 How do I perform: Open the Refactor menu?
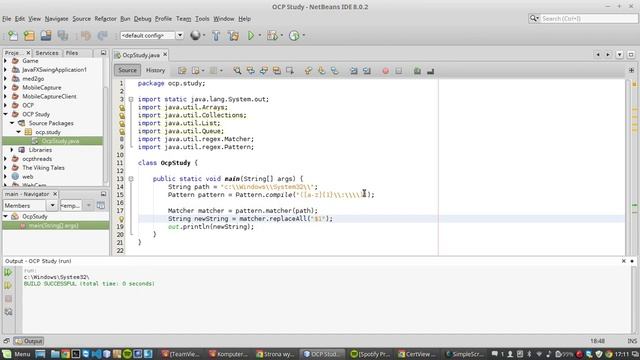point(105,19)
